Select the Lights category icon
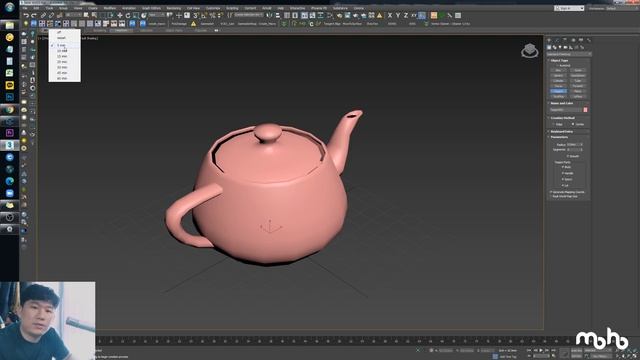Image resolution: width=640 pixels, height=360 pixels. pos(560,47)
